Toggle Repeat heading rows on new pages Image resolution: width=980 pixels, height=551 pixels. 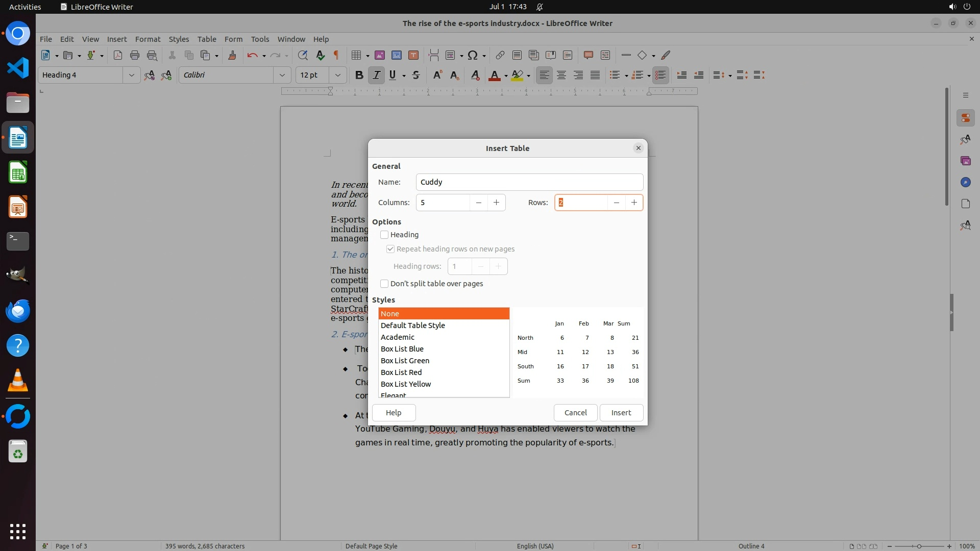pos(390,249)
